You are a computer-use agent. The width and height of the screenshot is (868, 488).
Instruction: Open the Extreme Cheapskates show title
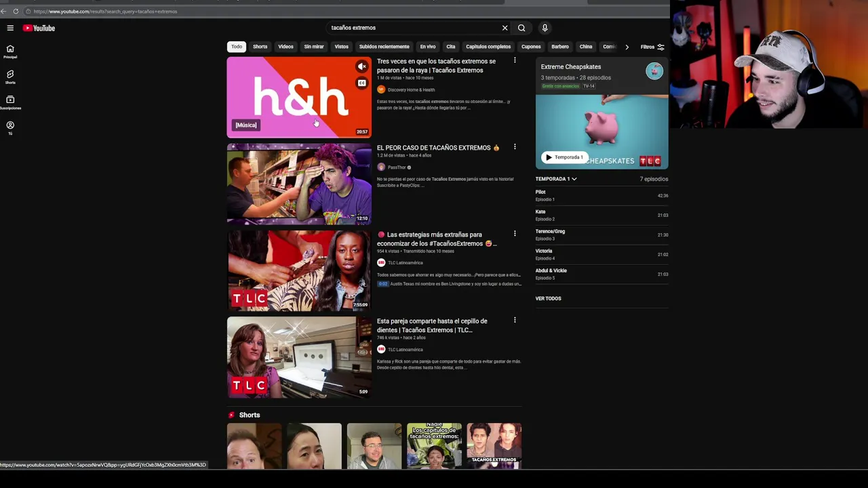[571, 67]
